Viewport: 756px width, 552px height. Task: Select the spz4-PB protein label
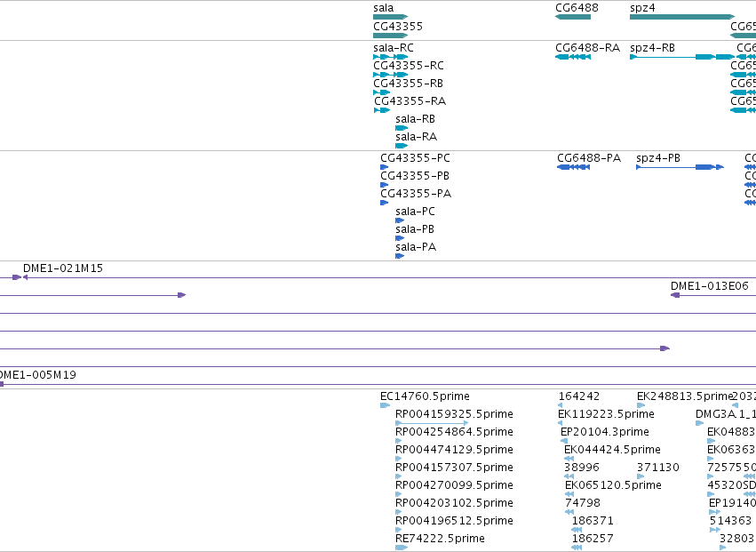pyautogui.click(x=658, y=158)
